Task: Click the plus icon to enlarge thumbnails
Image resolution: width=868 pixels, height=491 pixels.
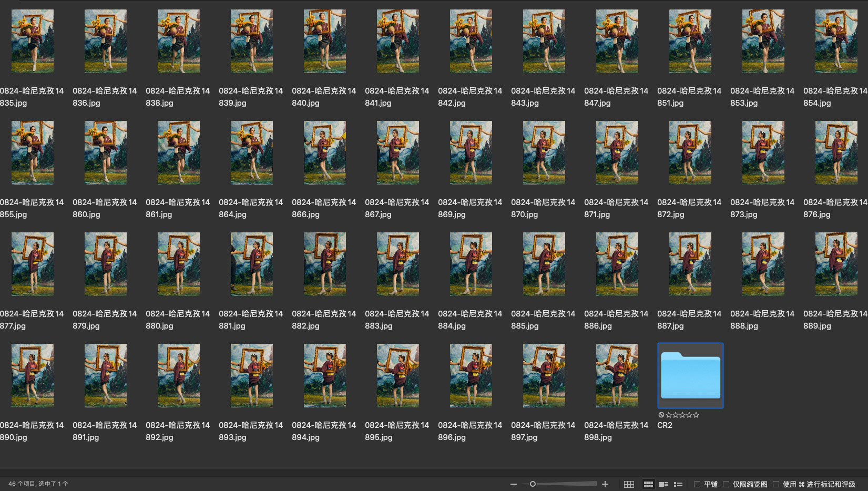Action: (x=605, y=484)
